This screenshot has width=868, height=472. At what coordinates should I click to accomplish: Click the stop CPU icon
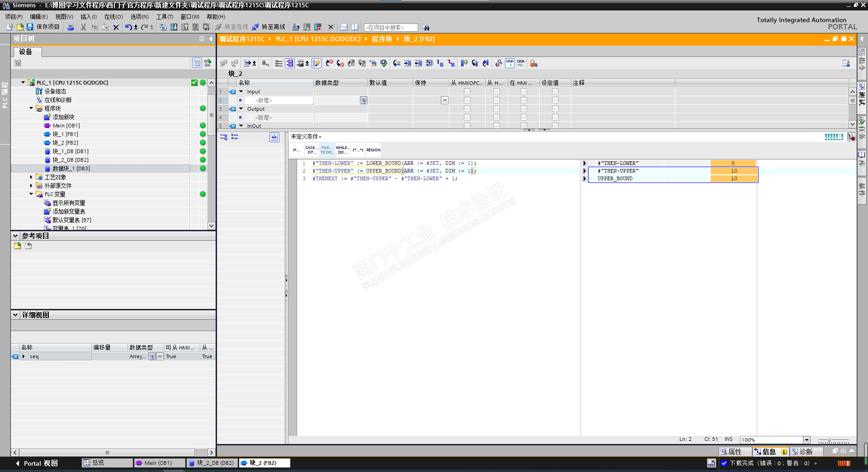318,27
